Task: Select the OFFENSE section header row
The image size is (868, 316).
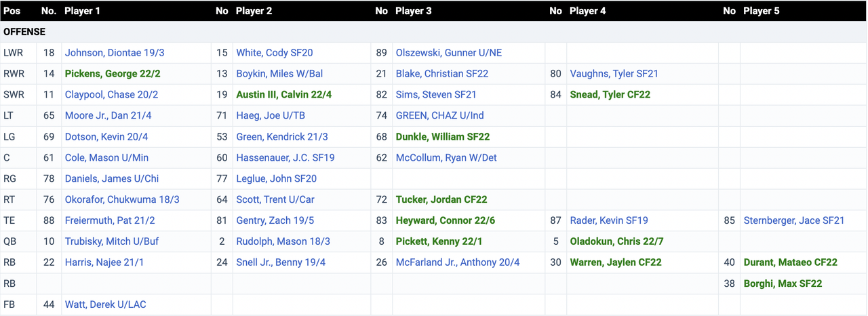Action: tap(24, 32)
